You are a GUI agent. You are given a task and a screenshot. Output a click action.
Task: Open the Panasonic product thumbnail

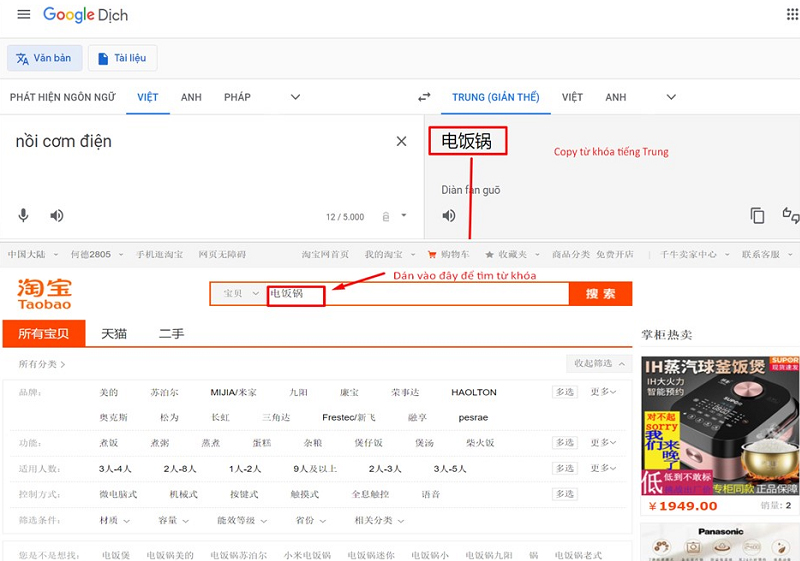tap(720, 542)
